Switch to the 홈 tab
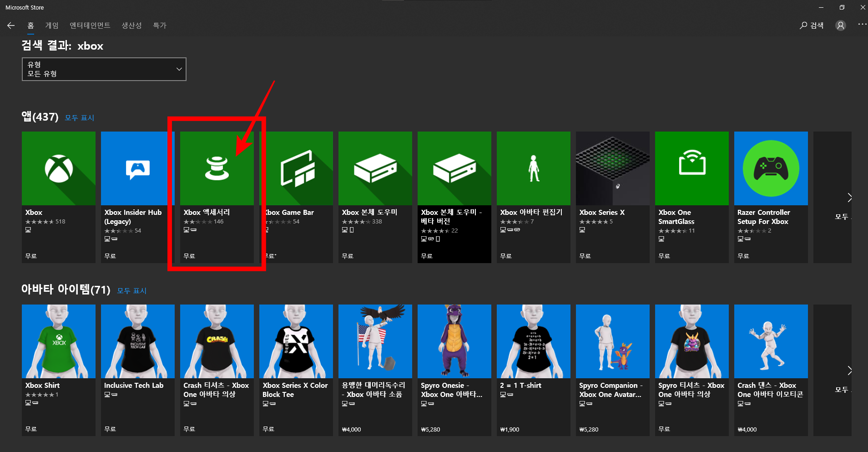The height and width of the screenshot is (452, 868). (30, 25)
